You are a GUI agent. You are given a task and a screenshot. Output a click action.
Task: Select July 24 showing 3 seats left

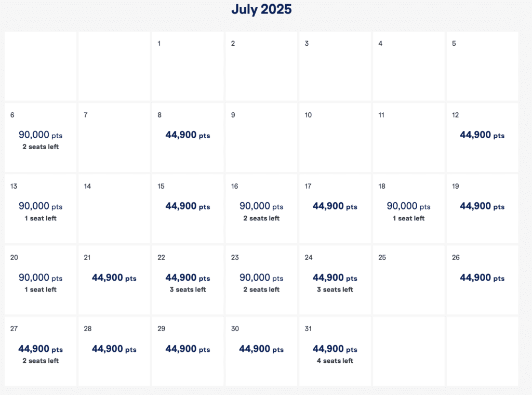click(334, 281)
